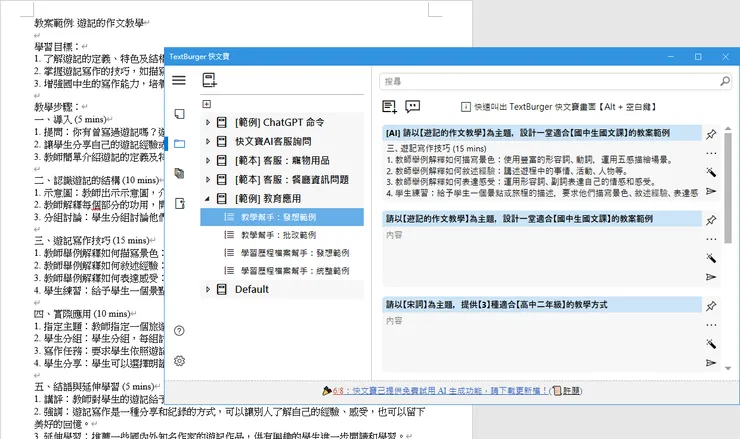This screenshot has width=740, height=439.
Task: Open the help question mark icon
Action: pos(179,330)
